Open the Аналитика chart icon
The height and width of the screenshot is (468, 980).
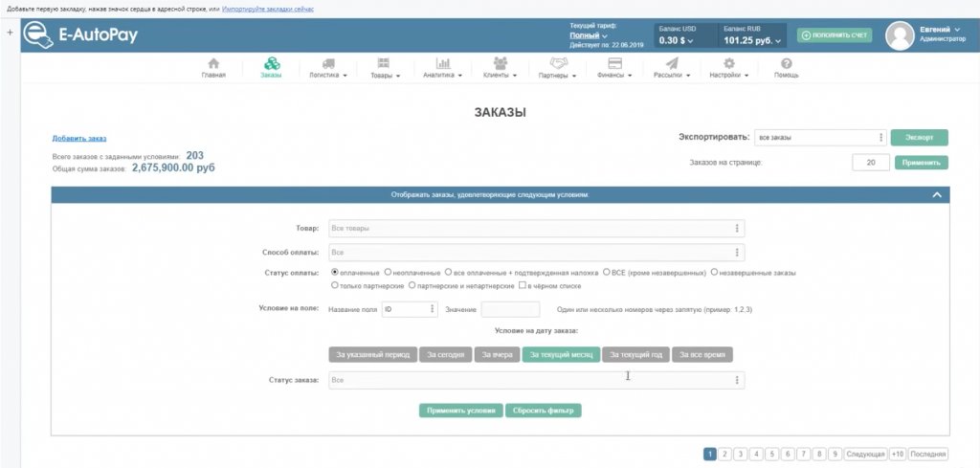tap(442, 64)
